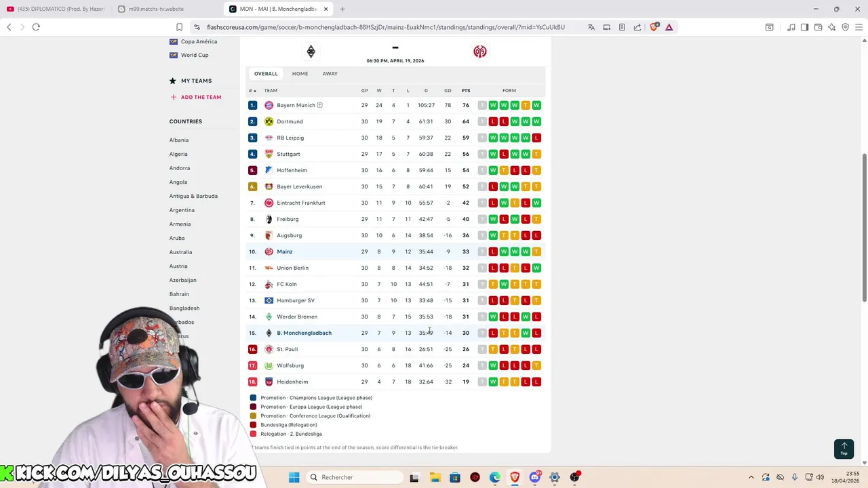Click the Mainz row's red L form badge
Image resolution: width=868 pixels, height=488 pixels.
[493, 251]
